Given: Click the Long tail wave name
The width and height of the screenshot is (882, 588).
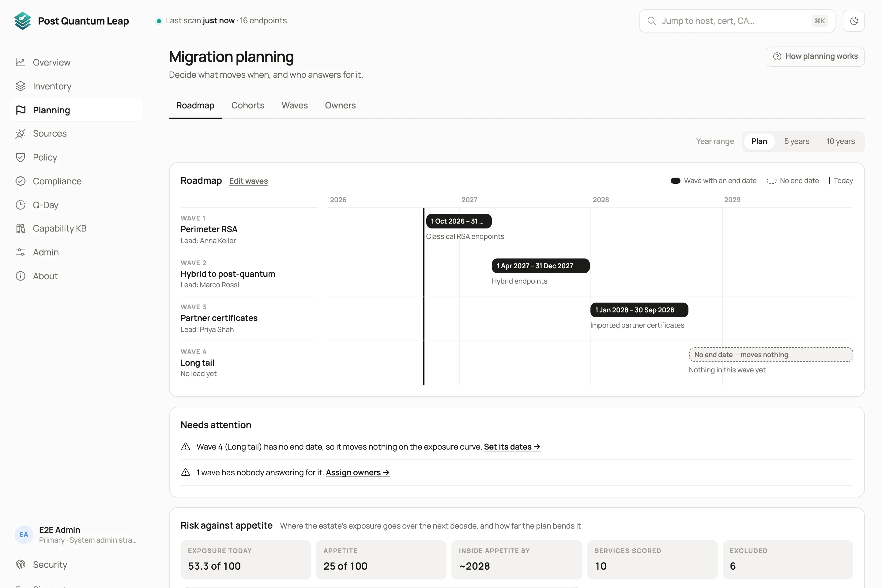Looking at the screenshot, I should click(197, 363).
